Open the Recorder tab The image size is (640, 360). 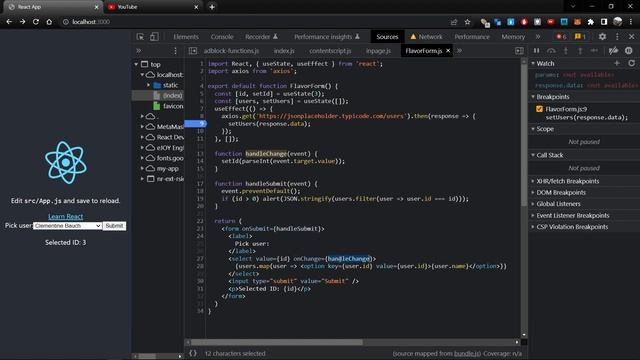click(261, 37)
